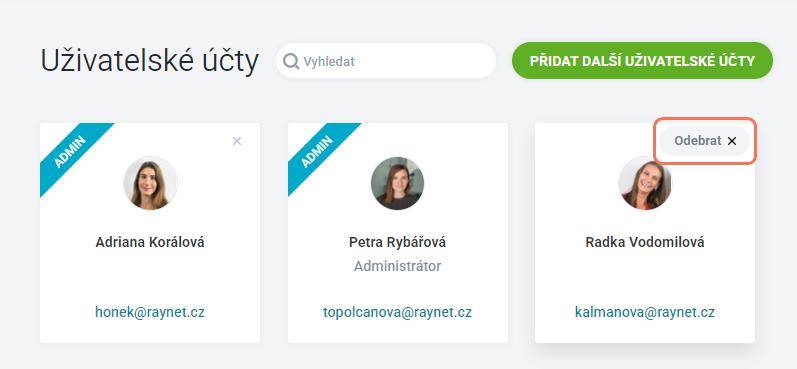The width and height of the screenshot is (797, 369).
Task: Open email link honek@raynet.cz
Action: (150, 312)
